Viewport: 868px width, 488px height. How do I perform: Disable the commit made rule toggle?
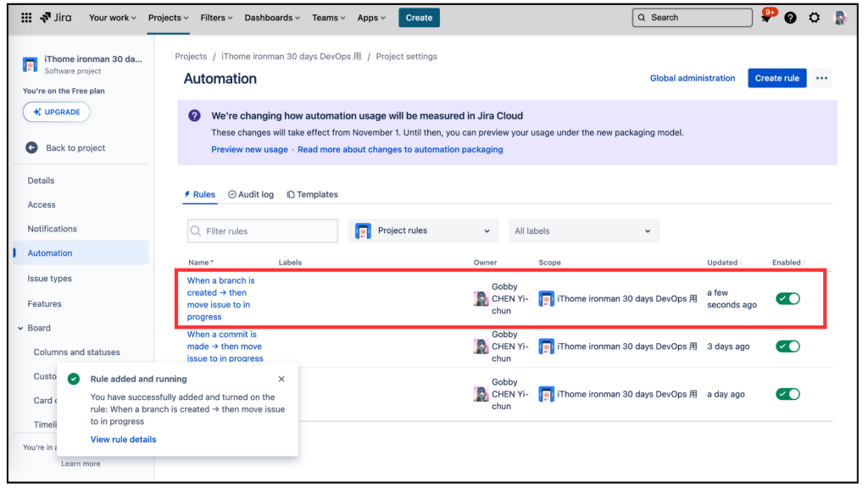coord(787,347)
